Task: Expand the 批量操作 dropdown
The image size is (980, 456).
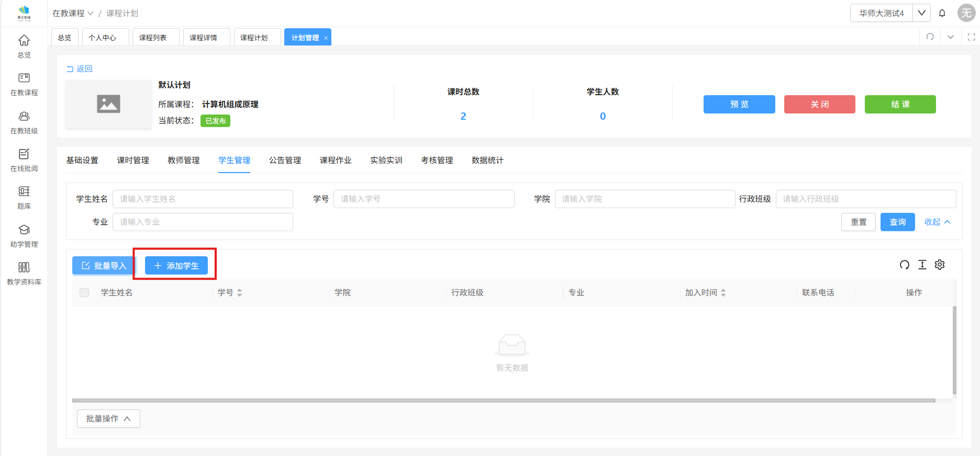Action: coord(108,418)
